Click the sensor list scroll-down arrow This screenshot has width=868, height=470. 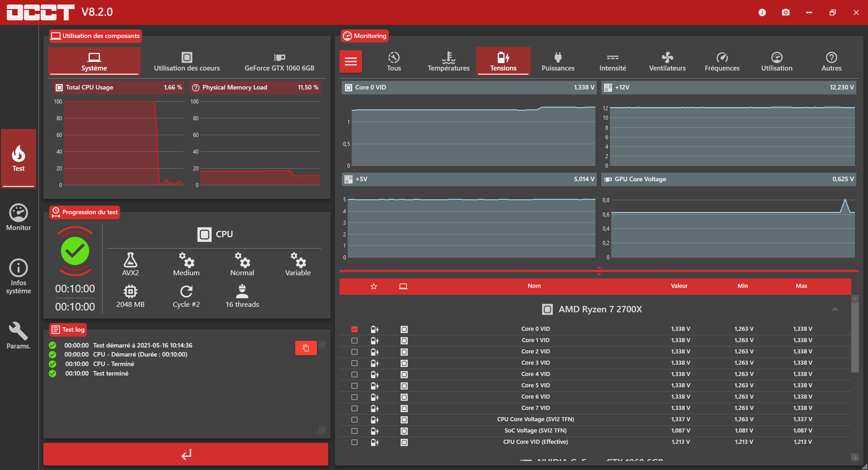coord(855,457)
